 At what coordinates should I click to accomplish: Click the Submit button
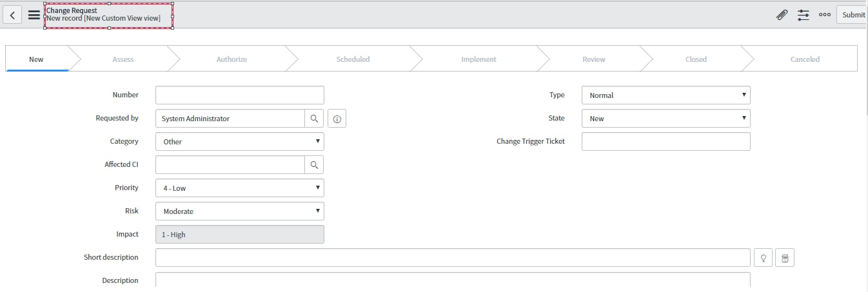[853, 15]
